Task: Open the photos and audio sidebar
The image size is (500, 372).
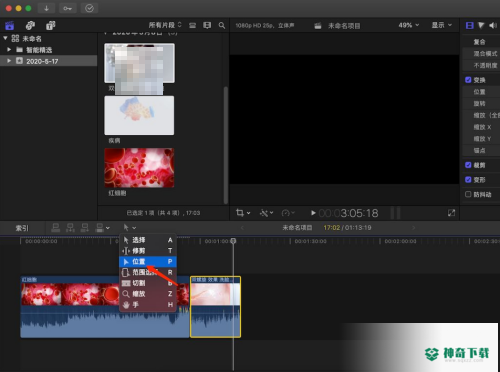Action: [x=30, y=25]
